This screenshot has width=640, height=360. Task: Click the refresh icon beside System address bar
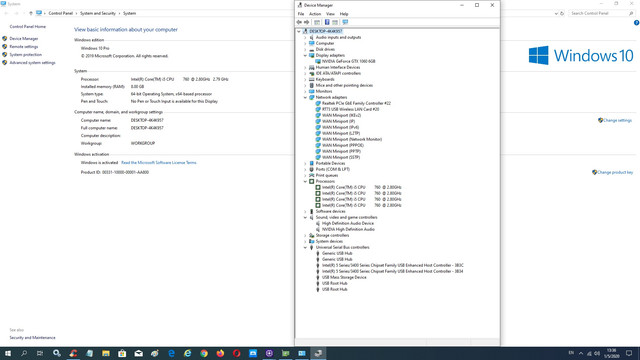pyautogui.click(x=562, y=13)
